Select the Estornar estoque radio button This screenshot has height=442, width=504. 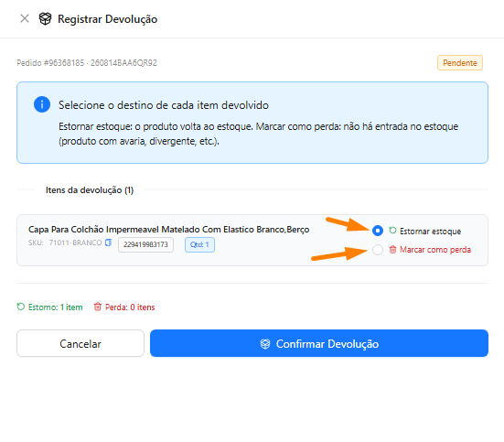click(x=378, y=231)
